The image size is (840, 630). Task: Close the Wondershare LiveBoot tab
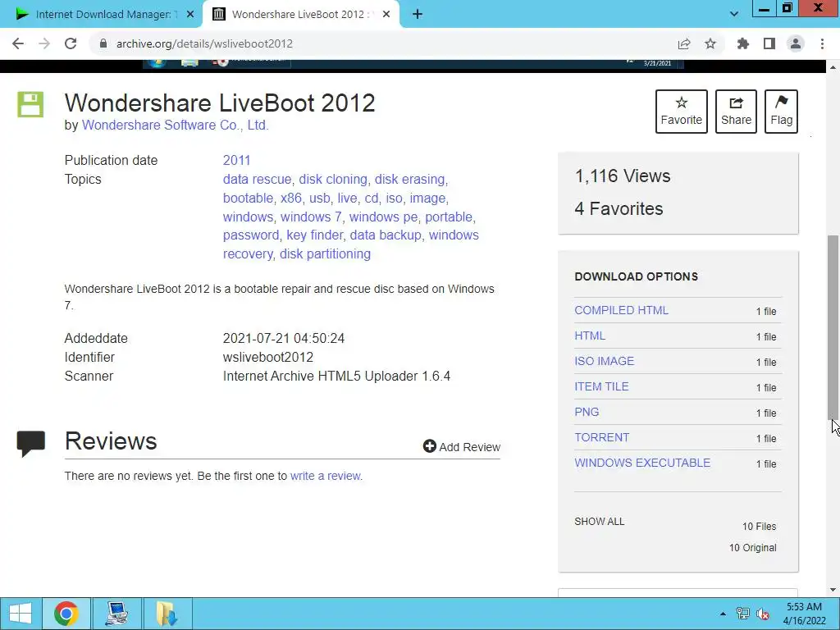(x=386, y=15)
